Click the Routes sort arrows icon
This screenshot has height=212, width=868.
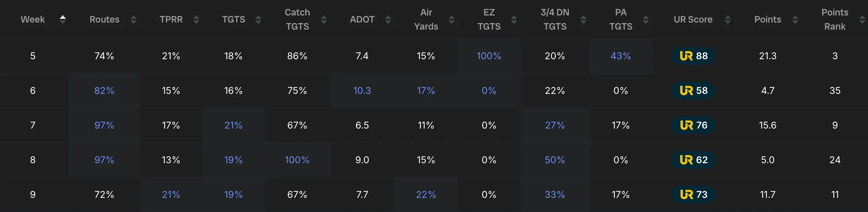click(134, 20)
